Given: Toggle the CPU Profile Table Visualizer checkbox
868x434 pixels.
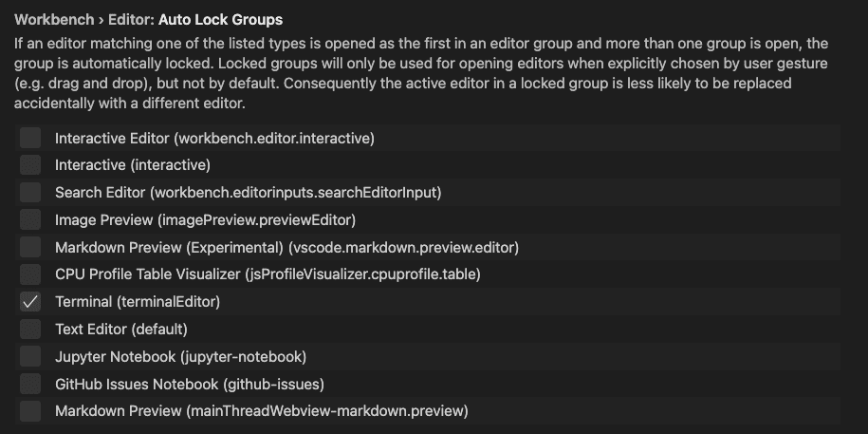Looking at the screenshot, I should point(30,274).
